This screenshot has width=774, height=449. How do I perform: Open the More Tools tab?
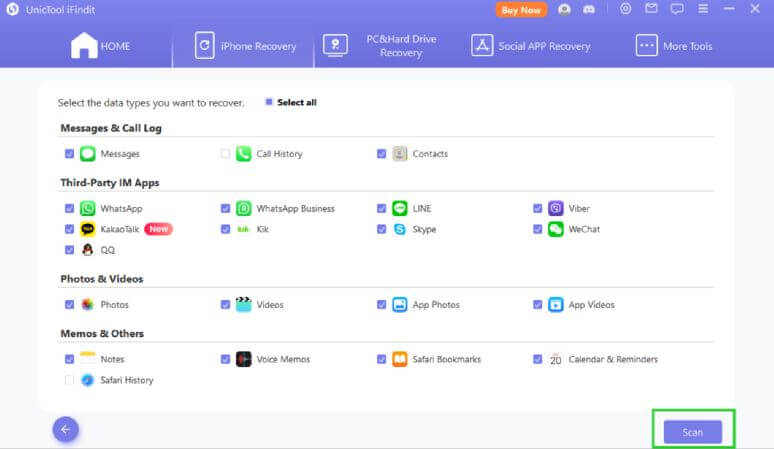point(674,46)
